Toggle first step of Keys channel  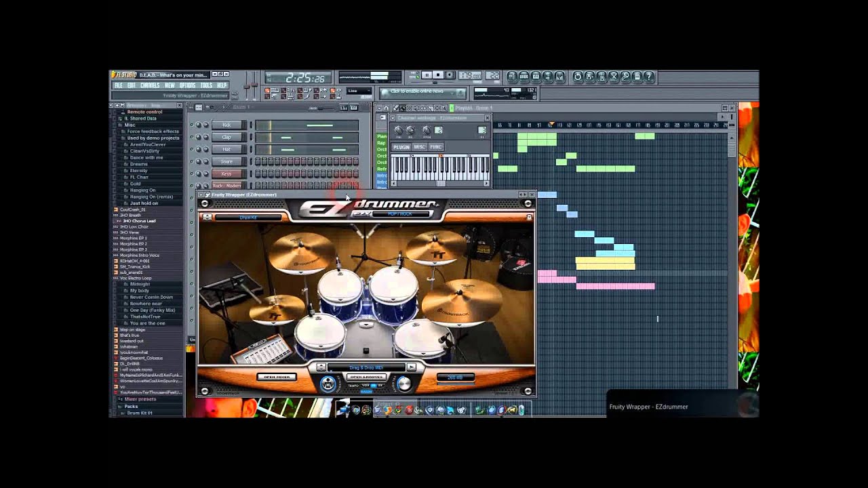[x=258, y=174]
